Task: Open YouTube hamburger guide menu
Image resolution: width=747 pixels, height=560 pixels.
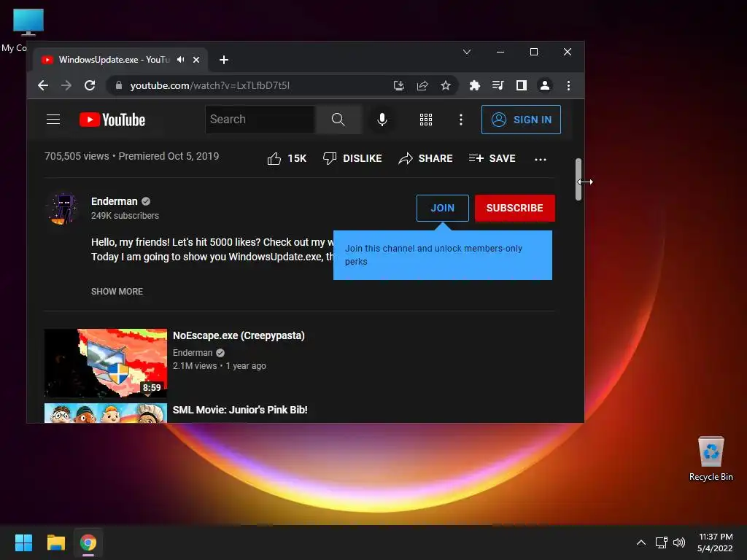Action: [53, 120]
